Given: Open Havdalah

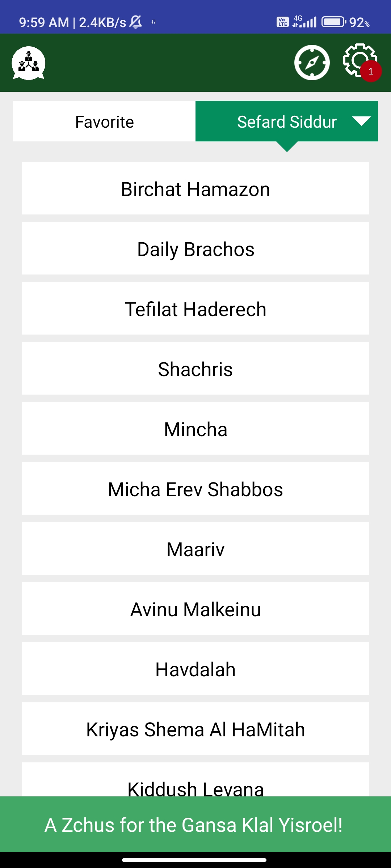Looking at the screenshot, I should point(195,669).
